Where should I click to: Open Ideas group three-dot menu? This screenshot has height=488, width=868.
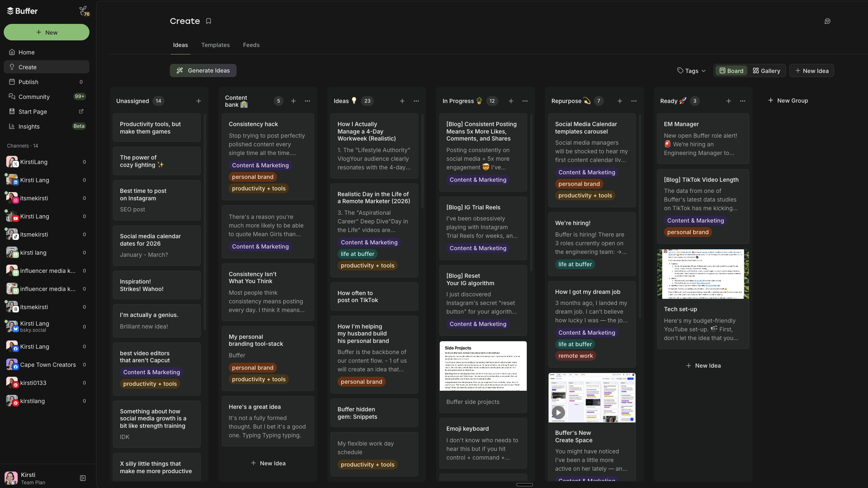click(x=416, y=101)
